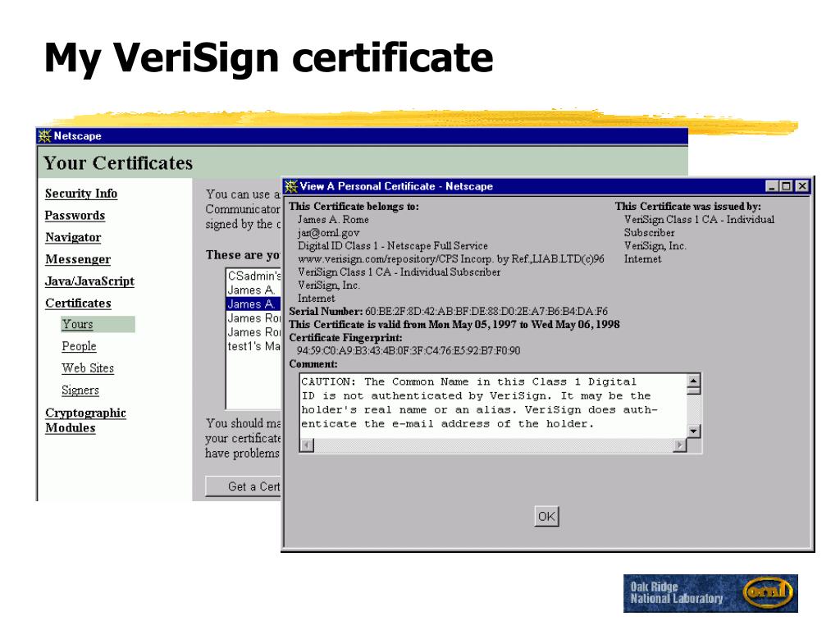Screen dimensions: 840x630
Task: Open the Security Info link
Action: [x=81, y=194]
